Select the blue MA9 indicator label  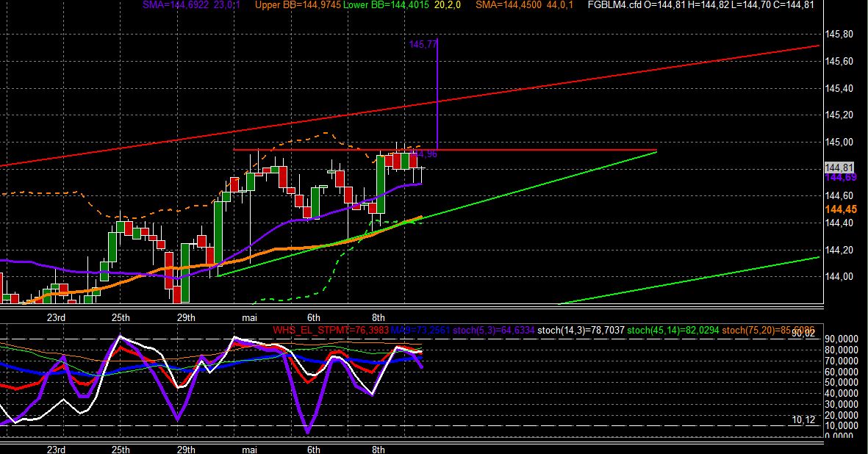pos(420,330)
